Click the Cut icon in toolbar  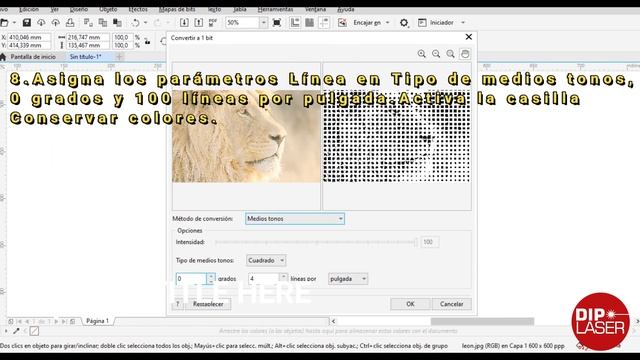pyautogui.click(x=88, y=22)
